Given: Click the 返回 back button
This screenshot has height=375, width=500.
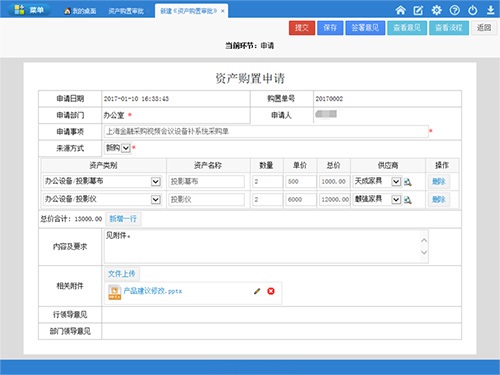Looking at the screenshot, I should click(484, 28).
